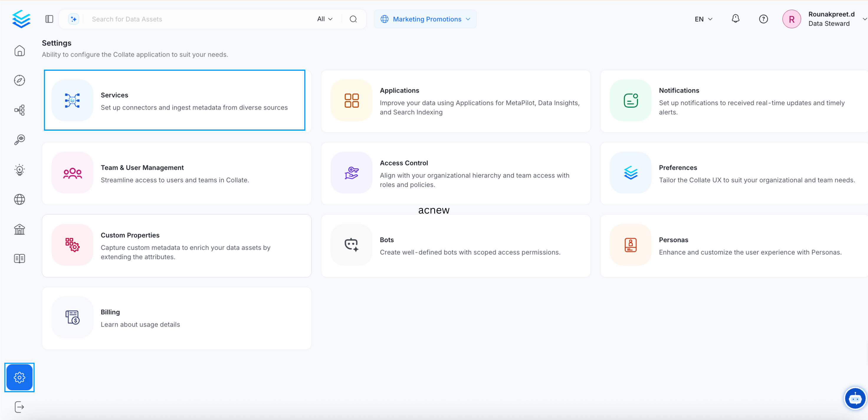Viewport: 868px width, 420px height.
Task: Open Governance via the bank building icon
Action: (19, 229)
